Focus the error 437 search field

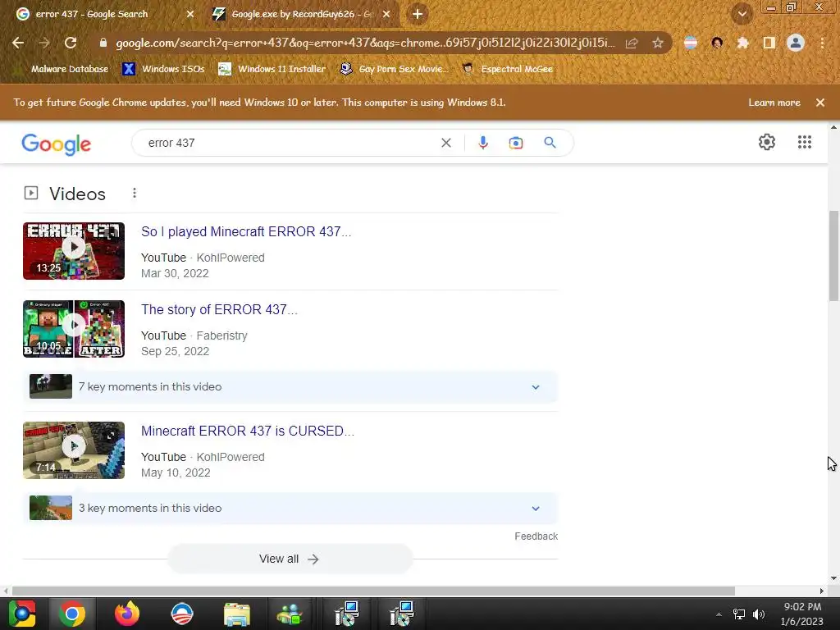[290, 143]
